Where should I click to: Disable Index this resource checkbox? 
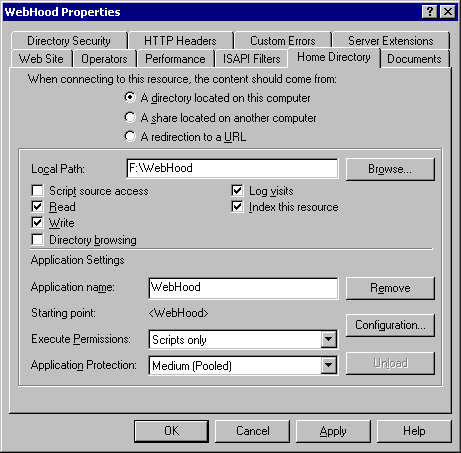pos(237,207)
